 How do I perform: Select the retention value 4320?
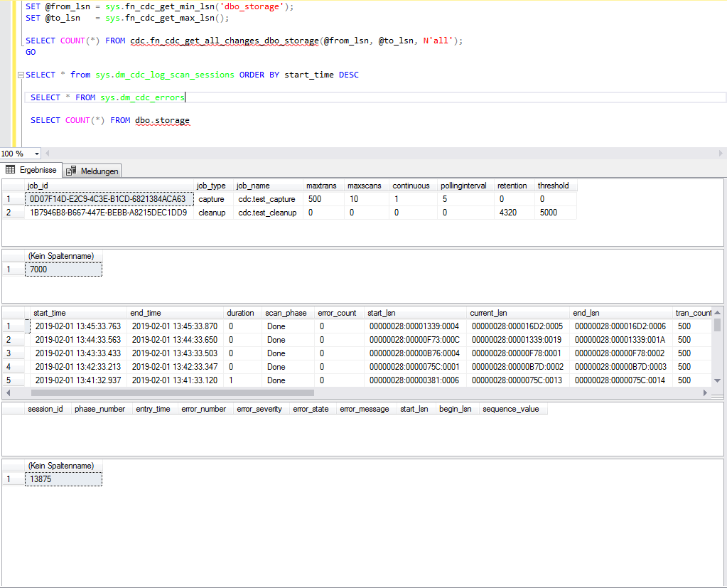tap(514, 213)
